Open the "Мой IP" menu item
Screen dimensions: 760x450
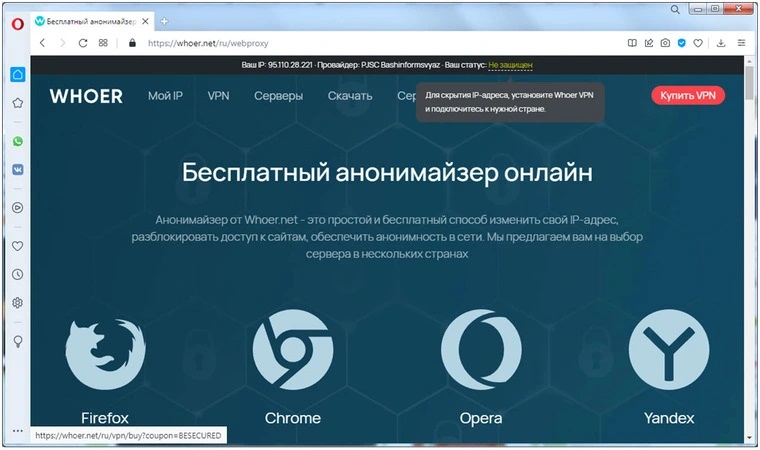(165, 96)
